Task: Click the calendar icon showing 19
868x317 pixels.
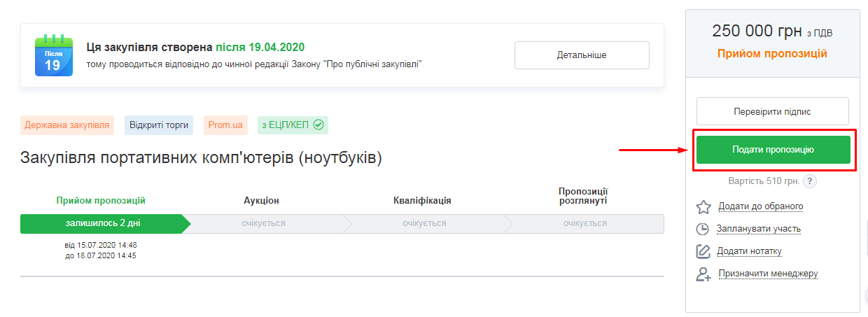Action: point(53,55)
